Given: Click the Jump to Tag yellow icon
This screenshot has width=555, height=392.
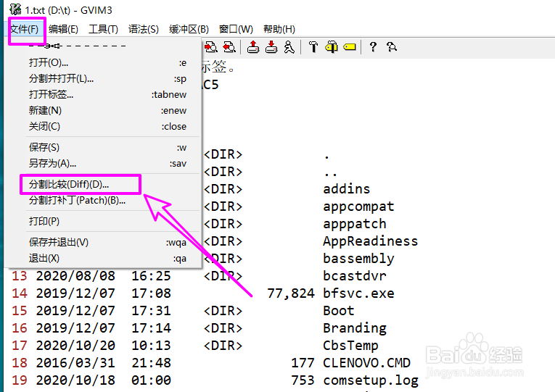Looking at the screenshot, I should [350, 46].
